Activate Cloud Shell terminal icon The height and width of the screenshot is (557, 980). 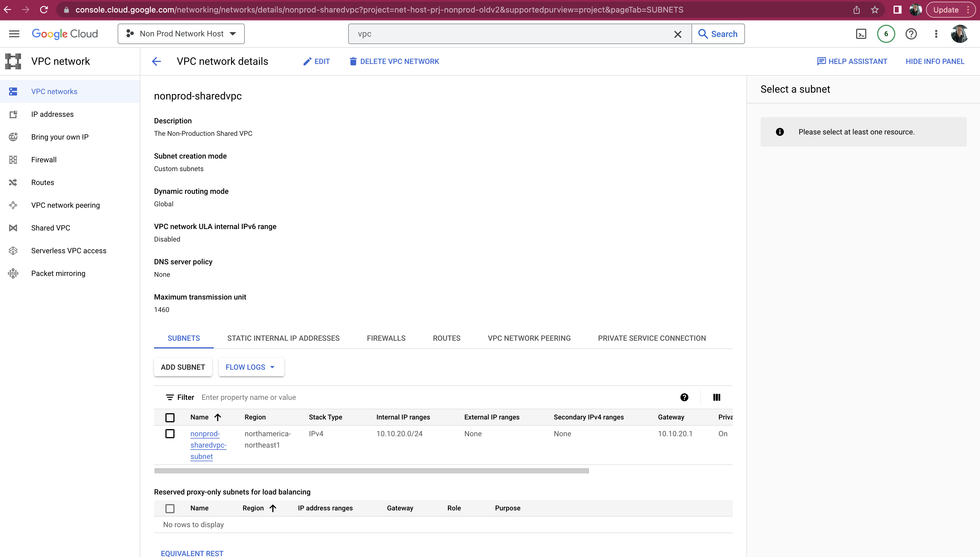(x=861, y=34)
